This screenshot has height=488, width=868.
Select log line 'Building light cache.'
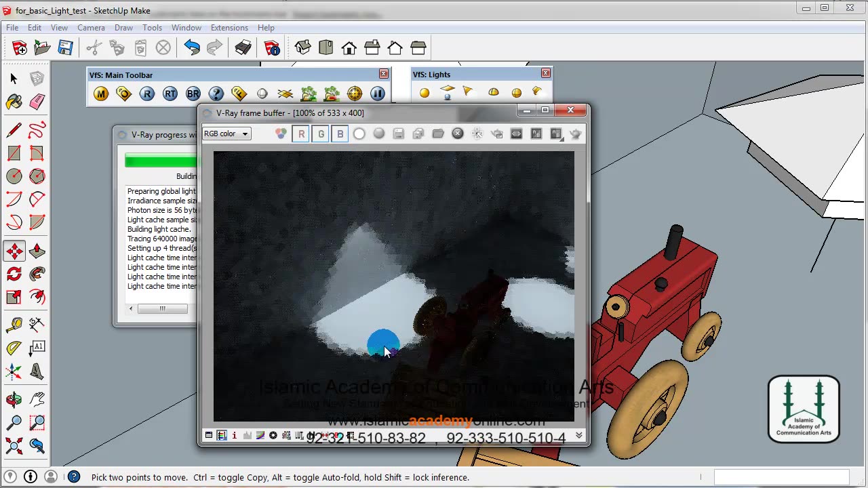(159, 229)
